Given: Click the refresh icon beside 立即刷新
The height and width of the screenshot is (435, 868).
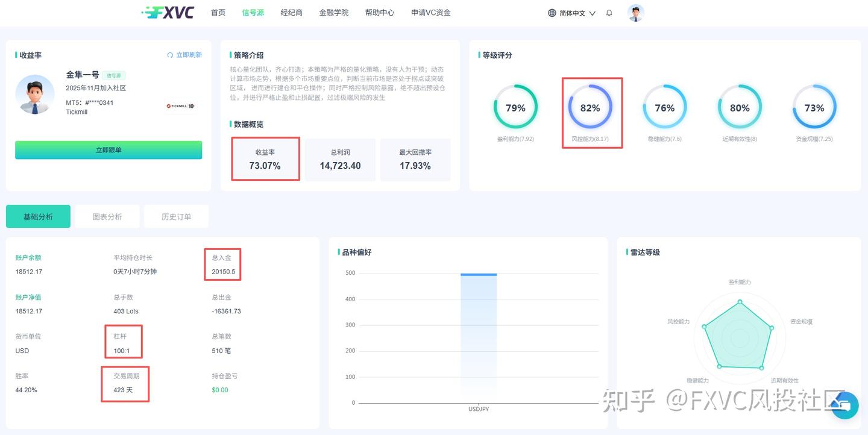Looking at the screenshot, I should point(170,55).
